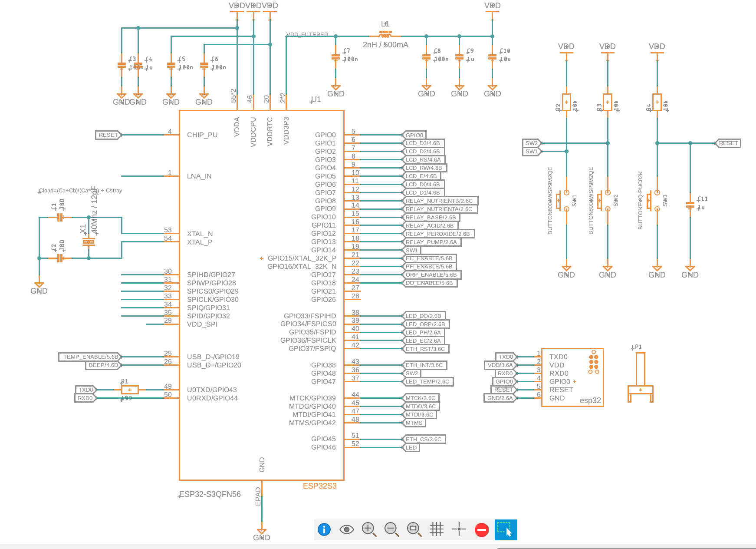Image resolution: width=756 pixels, height=549 pixels.
Task: Click the esp32 programming connector block
Action: coord(572,377)
